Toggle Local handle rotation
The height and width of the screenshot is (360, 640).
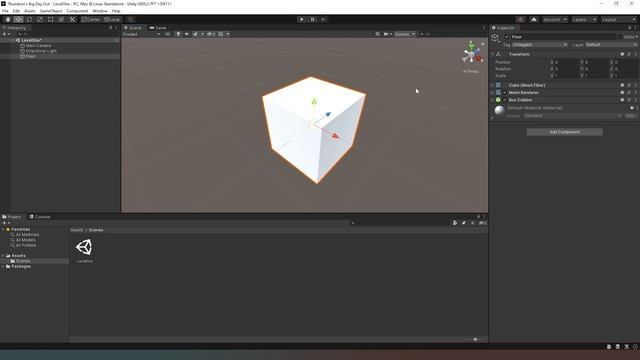(111, 19)
